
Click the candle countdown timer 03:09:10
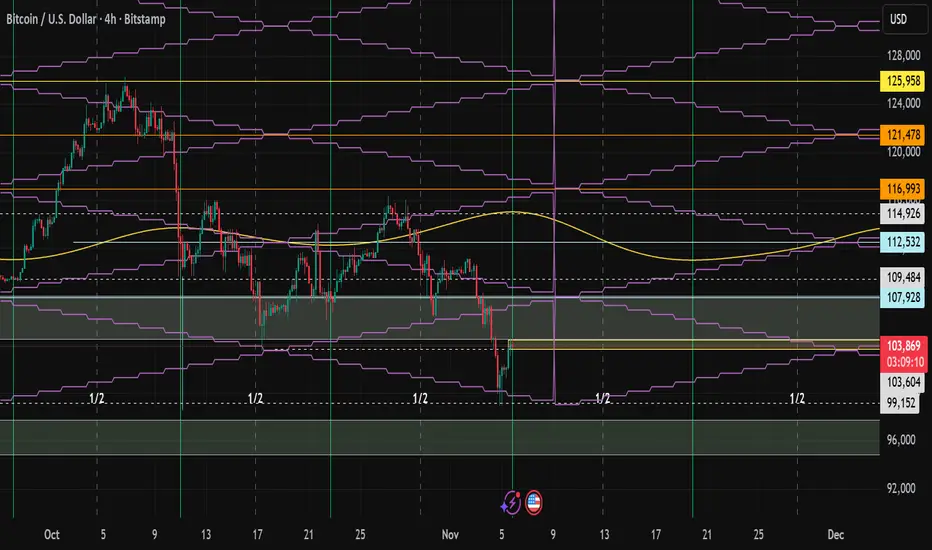[x=905, y=362]
